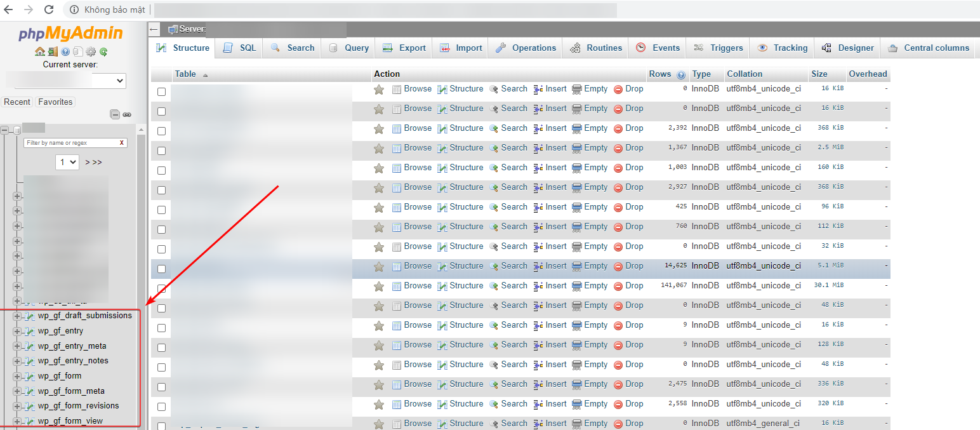This screenshot has height=430, width=980.
Task: Reload navigation panel with green refresh icon
Action: coord(103,52)
